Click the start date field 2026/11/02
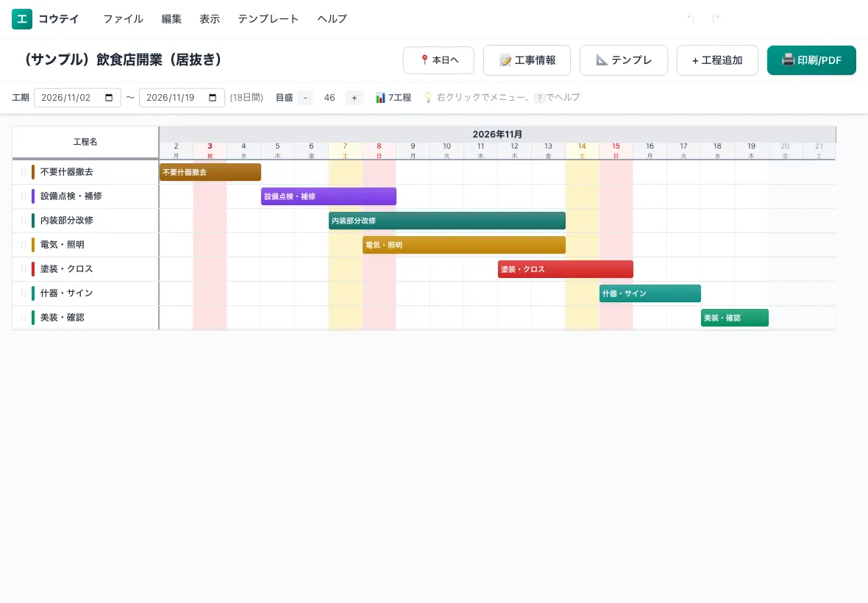This screenshot has height=603, width=868. coord(77,98)
